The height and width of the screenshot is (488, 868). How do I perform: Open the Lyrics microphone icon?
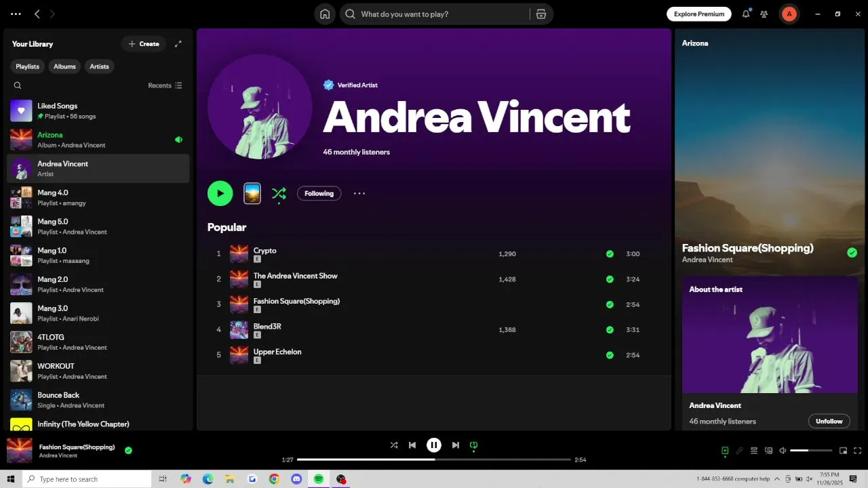pyautogui.click(x=739, y=451)
